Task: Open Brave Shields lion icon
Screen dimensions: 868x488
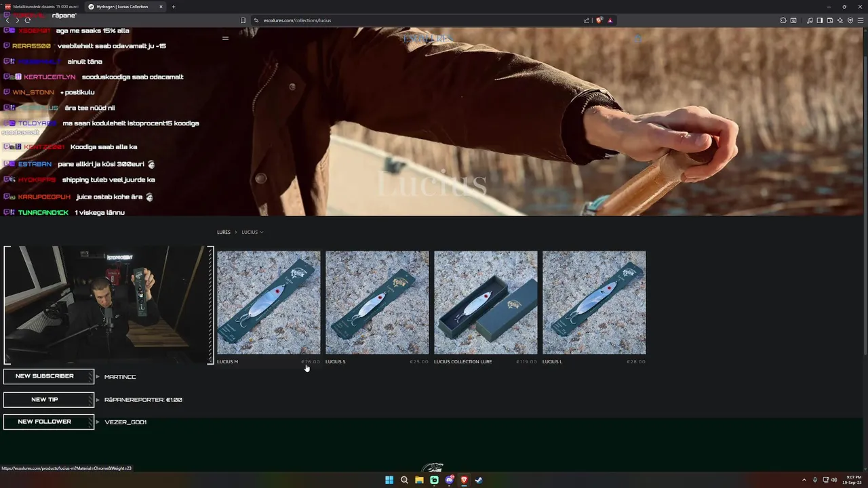Action: pyautogui.click(x=599, y=20)
